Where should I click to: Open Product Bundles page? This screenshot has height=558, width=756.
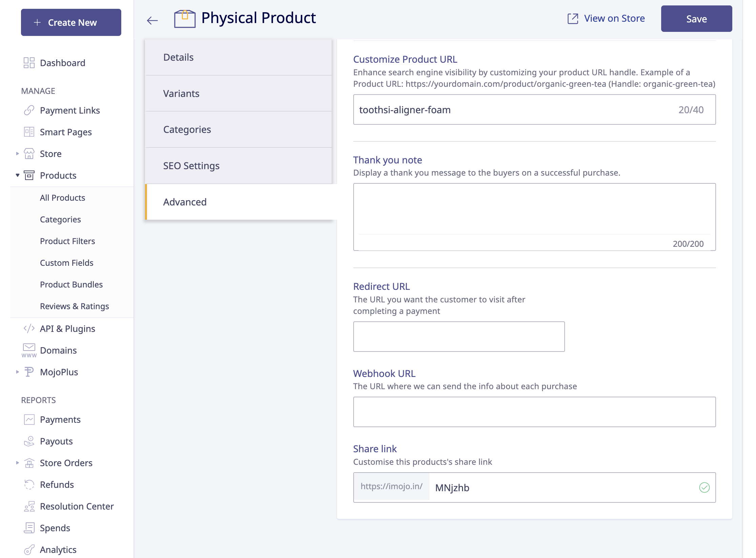click(71, 284)
